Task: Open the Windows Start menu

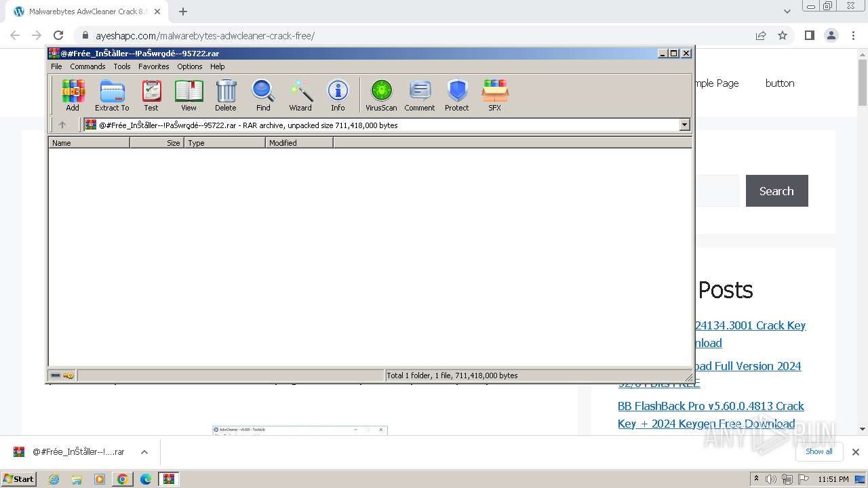Action: [19, 479]
